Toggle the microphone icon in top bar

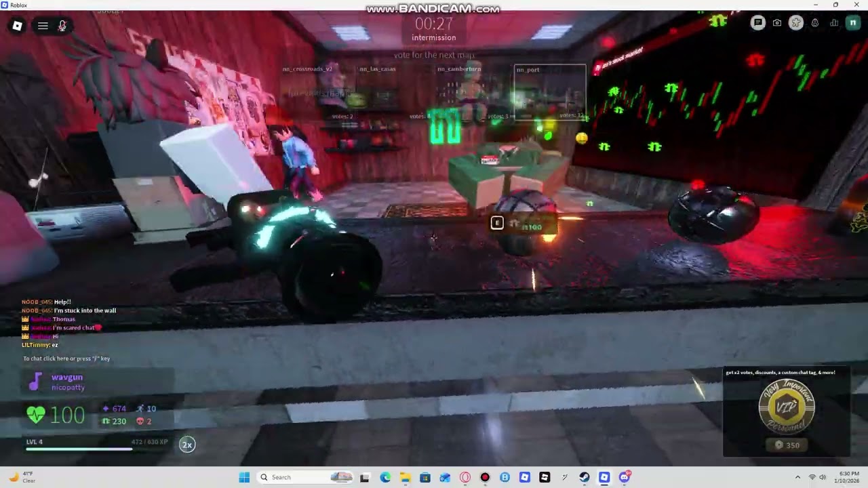tap(62, 26)
